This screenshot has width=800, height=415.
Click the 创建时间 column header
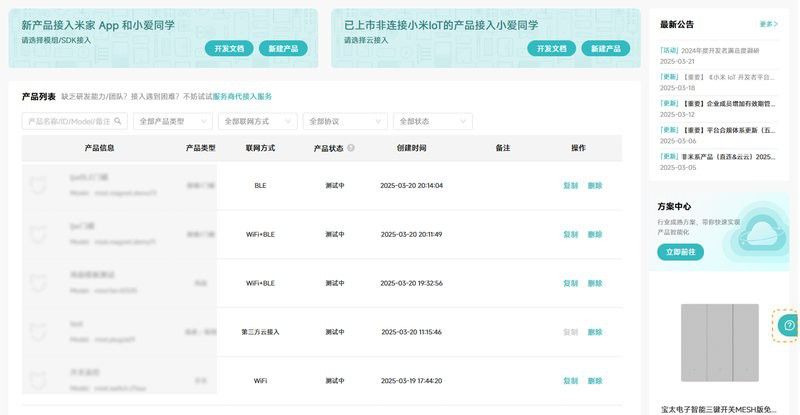pos(411,148)
